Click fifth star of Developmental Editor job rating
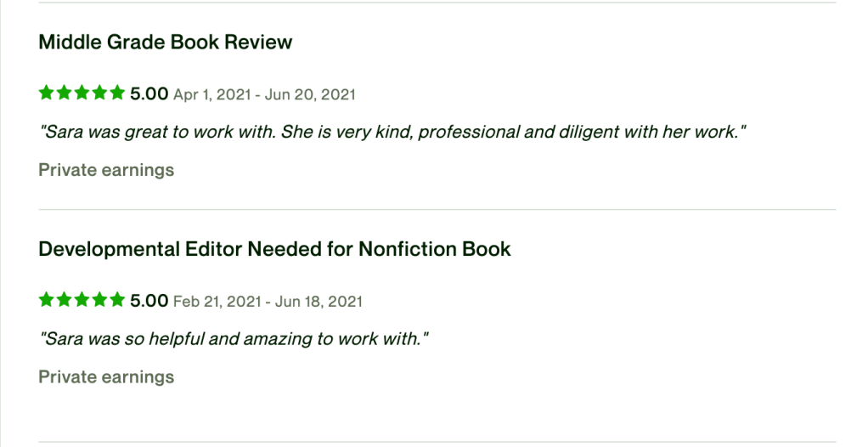This screenshot has height=447, width=868. click(117, 300)
